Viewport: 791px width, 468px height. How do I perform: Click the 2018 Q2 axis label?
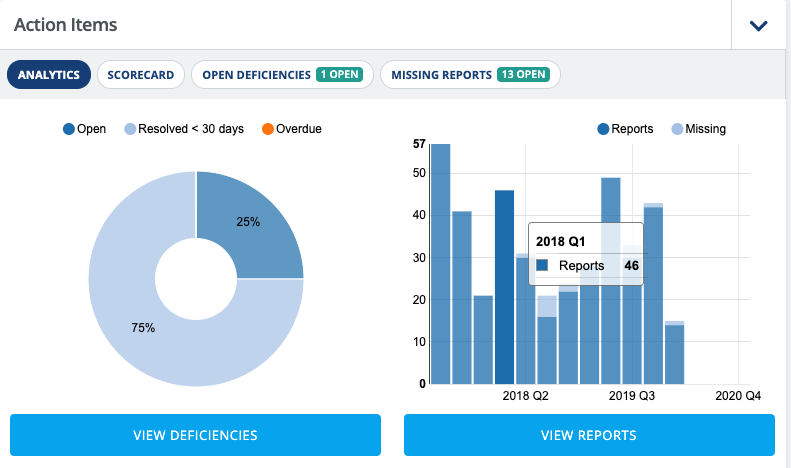tap(525, 396)
